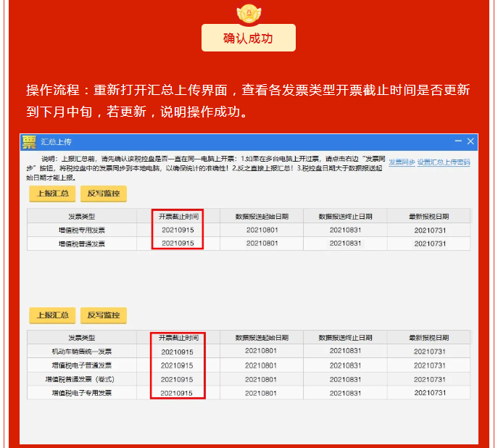498x448 pixels.
Task: Open the 设置汇总上传密码 link
Action: pyautogui.click(x=444, y=162)
